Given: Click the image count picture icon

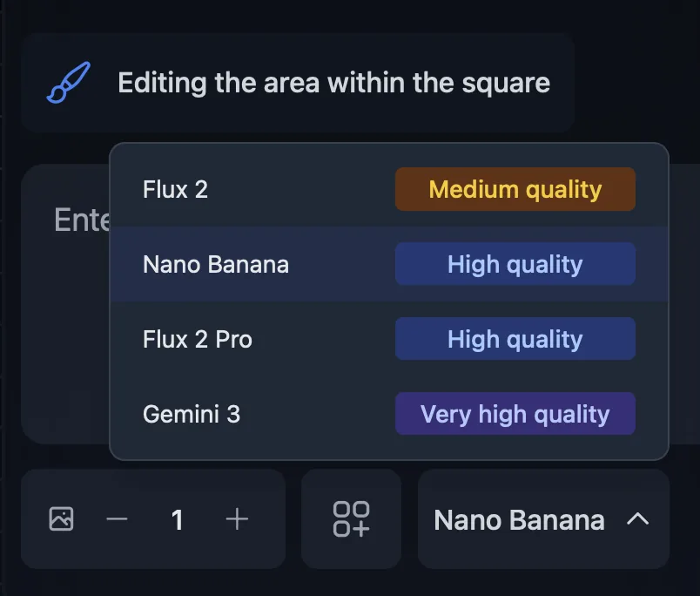Looking at the screenshot, I should (x=60, y=519).
